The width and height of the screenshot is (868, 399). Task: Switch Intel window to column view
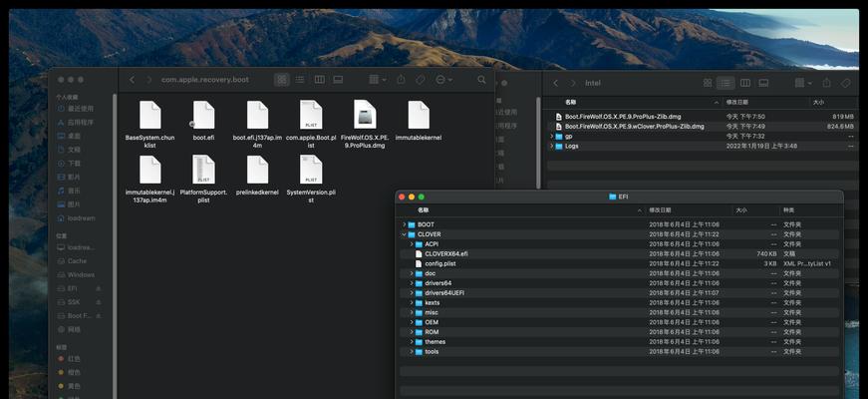[x=745, y=83]
